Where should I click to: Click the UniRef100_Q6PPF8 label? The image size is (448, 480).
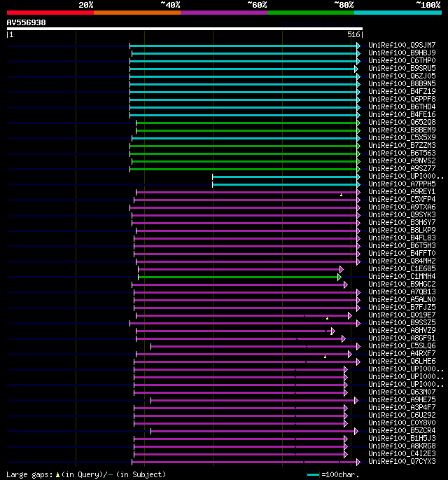tap(402, 100)
